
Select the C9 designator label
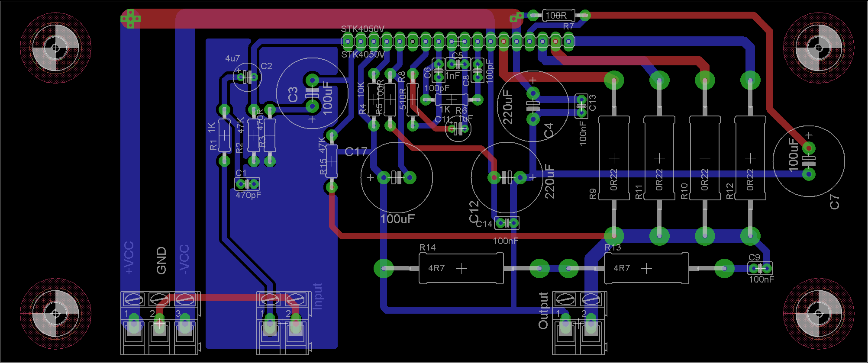(x=754, y=257)
